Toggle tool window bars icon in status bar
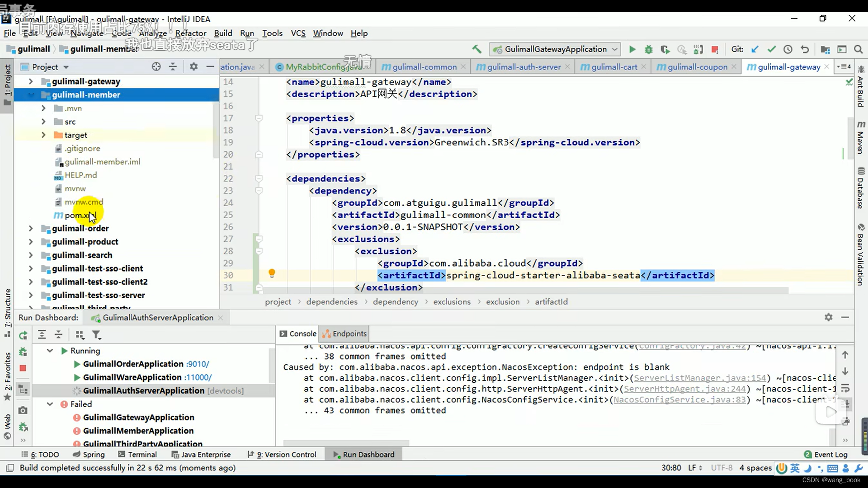This screenshot has height=488, width=868. point(10,468)
